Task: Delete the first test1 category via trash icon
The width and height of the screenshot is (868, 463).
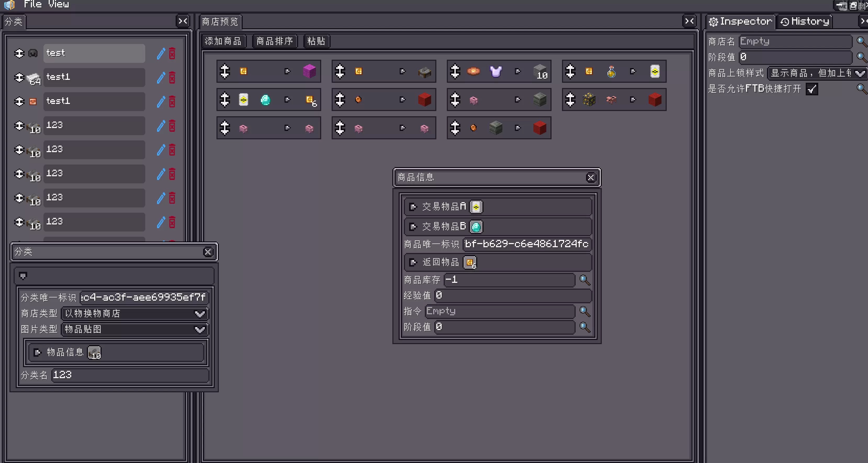Action: [x=172, y=77]
